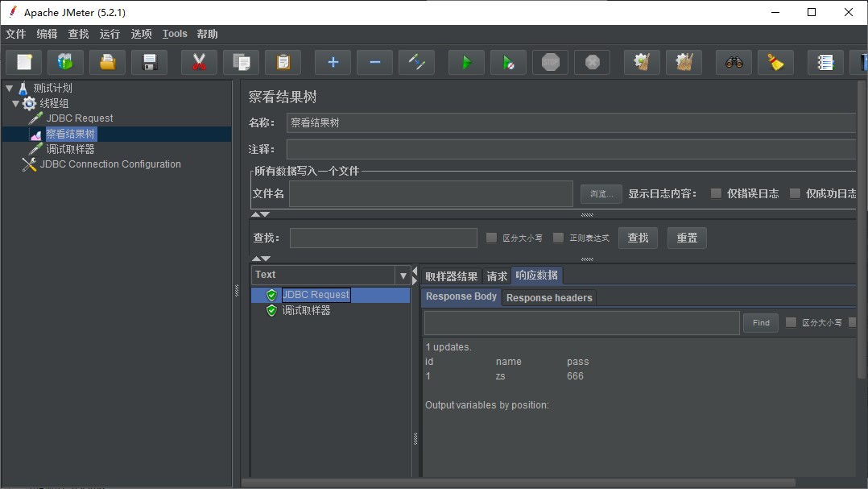Select 调试取样器 in the test plan tree
Screen dimensions: 868x489
point(70,149)
